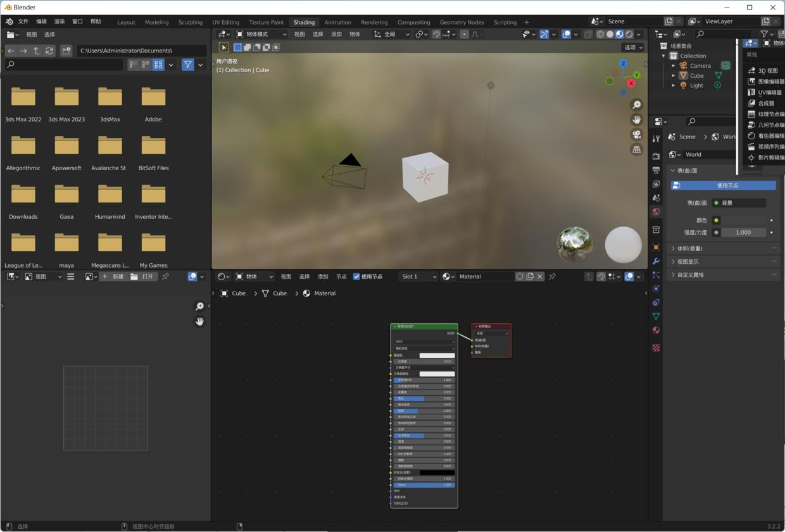Switch to camera view using the camera icon
The width and height of the screenshot is (785, 532).
pos(636,134)
